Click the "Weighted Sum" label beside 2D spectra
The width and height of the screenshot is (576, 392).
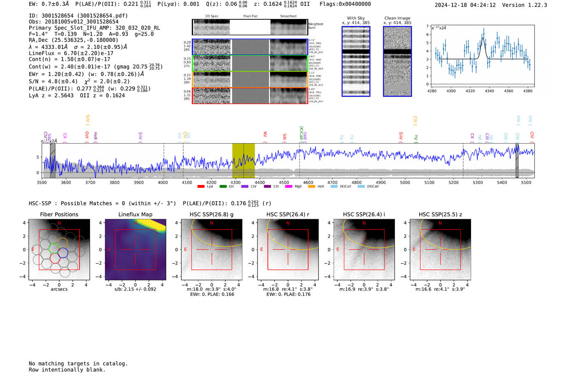tap(316, 26)
